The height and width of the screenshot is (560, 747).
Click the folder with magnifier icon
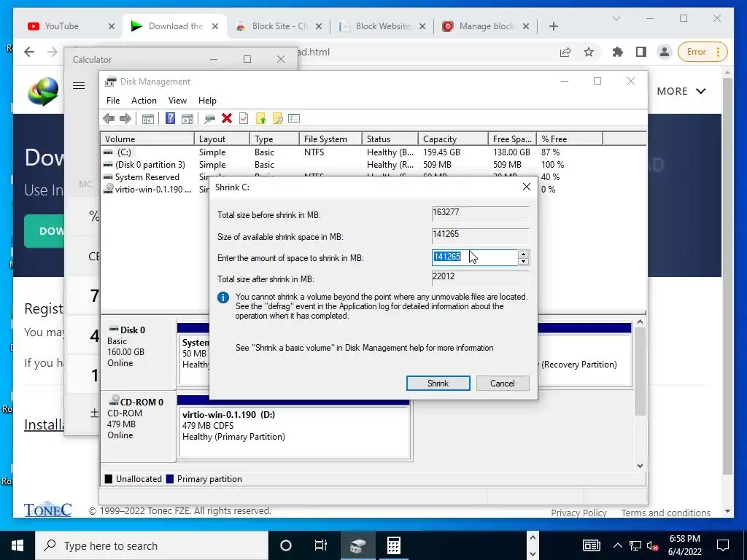[x=278, y=119]
